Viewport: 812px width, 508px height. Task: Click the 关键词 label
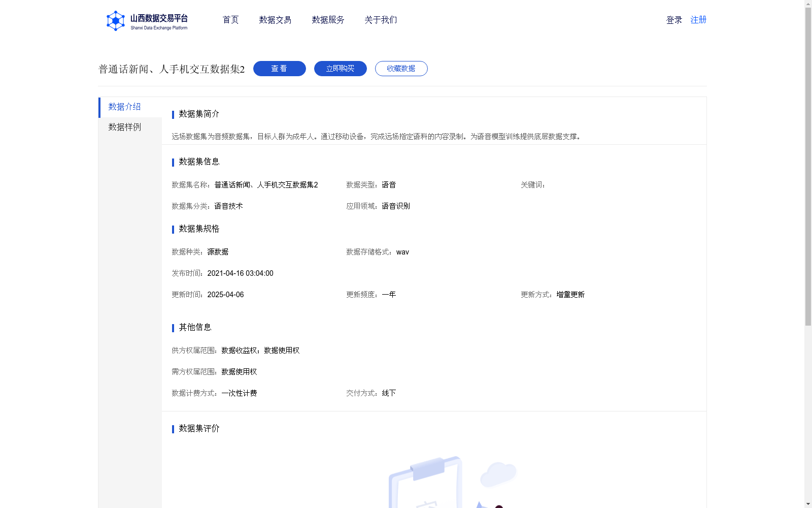pyautogui.click(x=533, y=185)
